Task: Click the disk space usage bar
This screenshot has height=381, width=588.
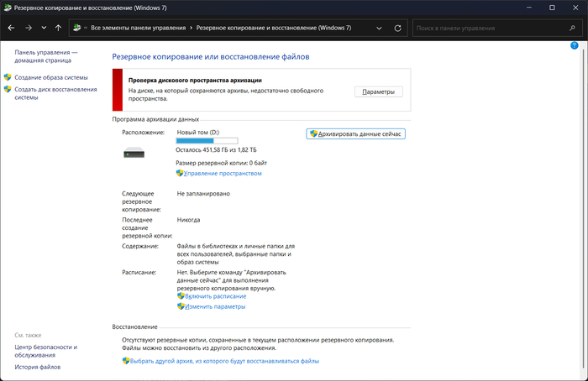Action: click(x=207, y=141)
